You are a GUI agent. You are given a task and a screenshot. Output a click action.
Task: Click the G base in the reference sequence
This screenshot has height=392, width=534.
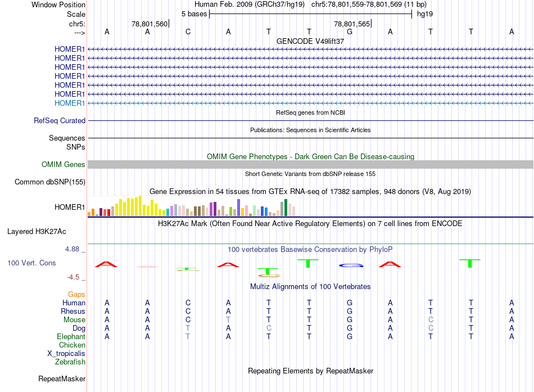tap(350, 31)
